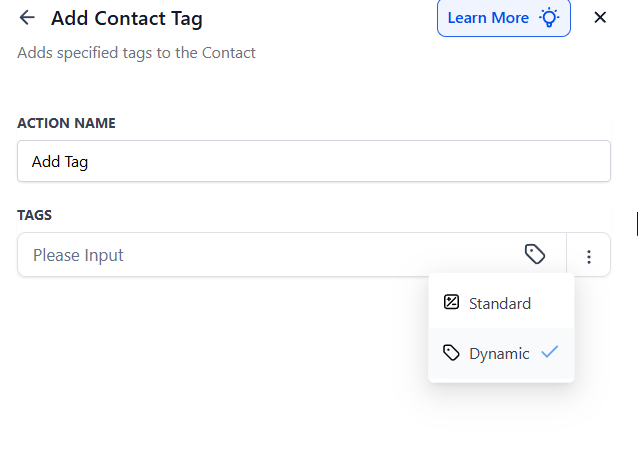Click the 'Add Contact Tag' heading
This screenshot has height=450, width=638.
(x=127, y=18)
